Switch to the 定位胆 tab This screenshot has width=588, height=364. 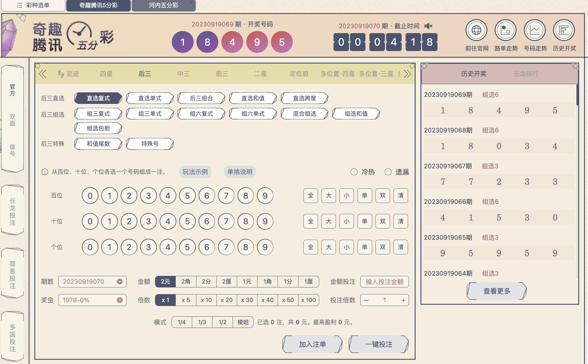point(299,74)
